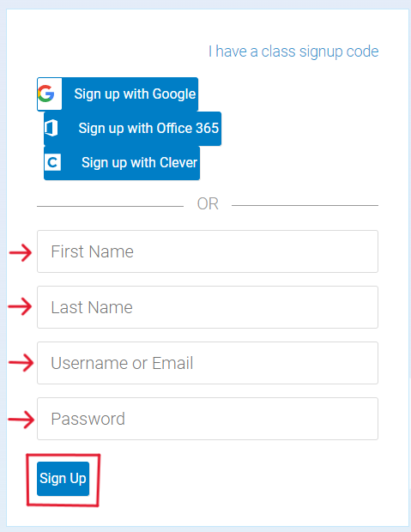
Task: Click the divider line right of OR
Action: [305, 206]
